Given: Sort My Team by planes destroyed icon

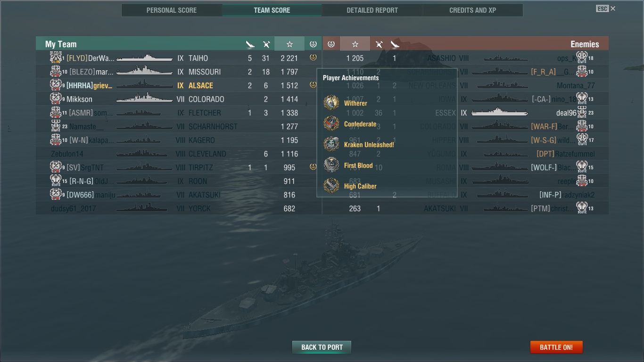Looking at the screenshot, I should [x=266, y=44].
